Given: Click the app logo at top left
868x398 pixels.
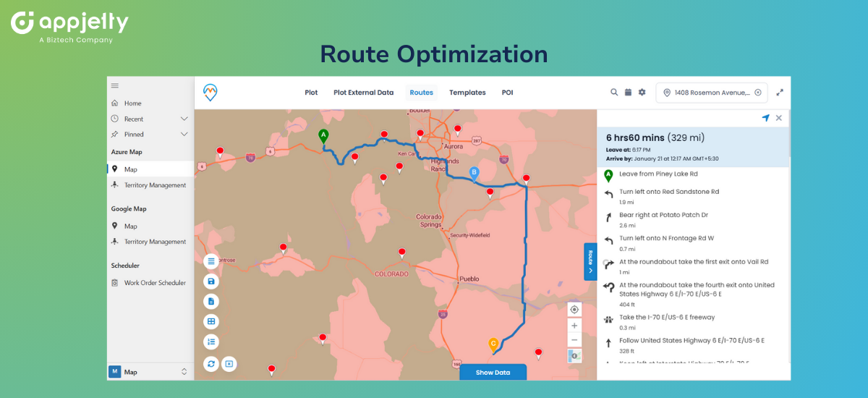Looking at the screenshot, I should (210, 93).
